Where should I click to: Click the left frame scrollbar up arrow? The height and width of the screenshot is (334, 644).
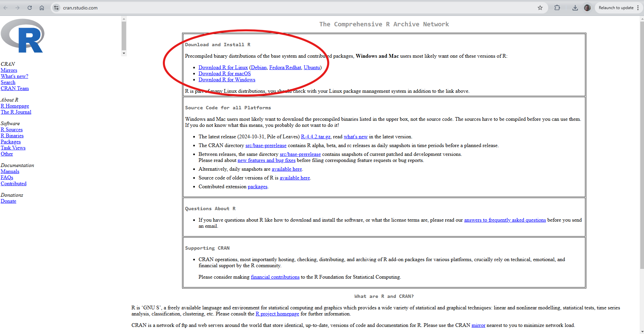[124, 19]
